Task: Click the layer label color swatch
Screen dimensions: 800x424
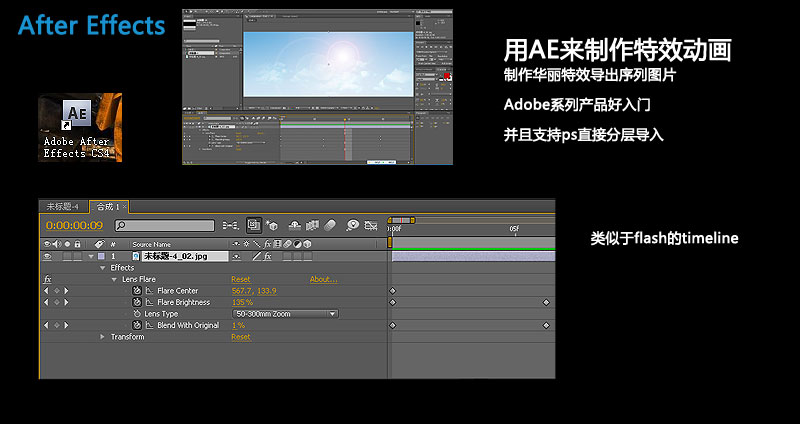Action: pos(101,256)
